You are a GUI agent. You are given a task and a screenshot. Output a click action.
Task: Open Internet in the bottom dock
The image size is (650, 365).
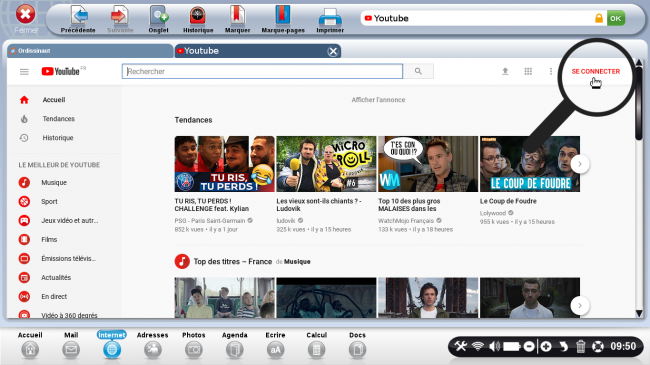click(112, 345)
